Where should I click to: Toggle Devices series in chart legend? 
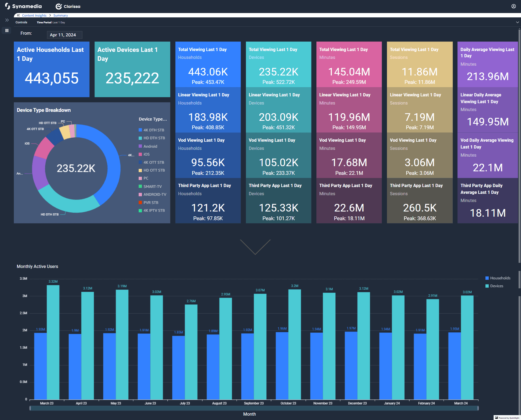click(494, 286)
